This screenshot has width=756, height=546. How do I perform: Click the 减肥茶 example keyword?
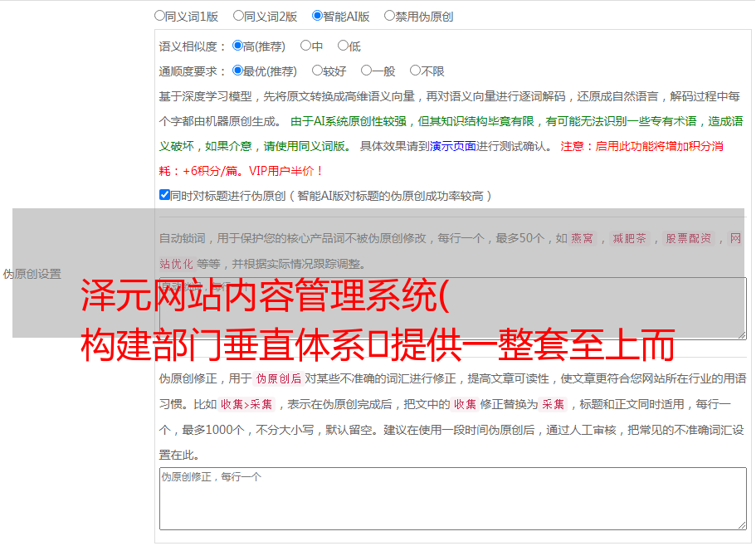tap(629, 238)
